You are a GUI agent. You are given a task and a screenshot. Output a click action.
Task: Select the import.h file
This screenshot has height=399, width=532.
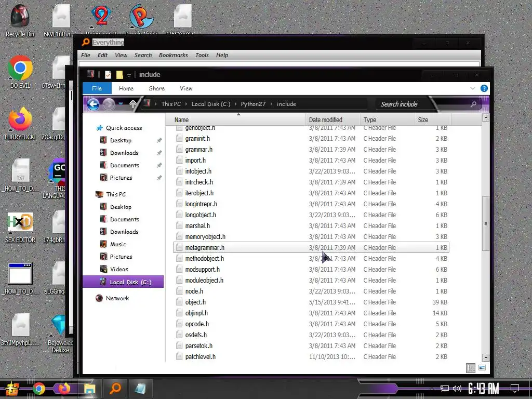coord(311,161)
